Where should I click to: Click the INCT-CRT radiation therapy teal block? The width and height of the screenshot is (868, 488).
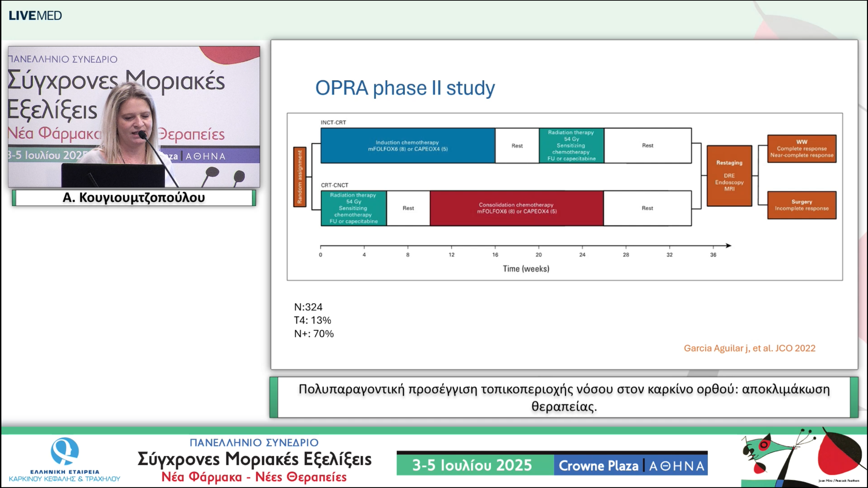click(x=571, y=146)
